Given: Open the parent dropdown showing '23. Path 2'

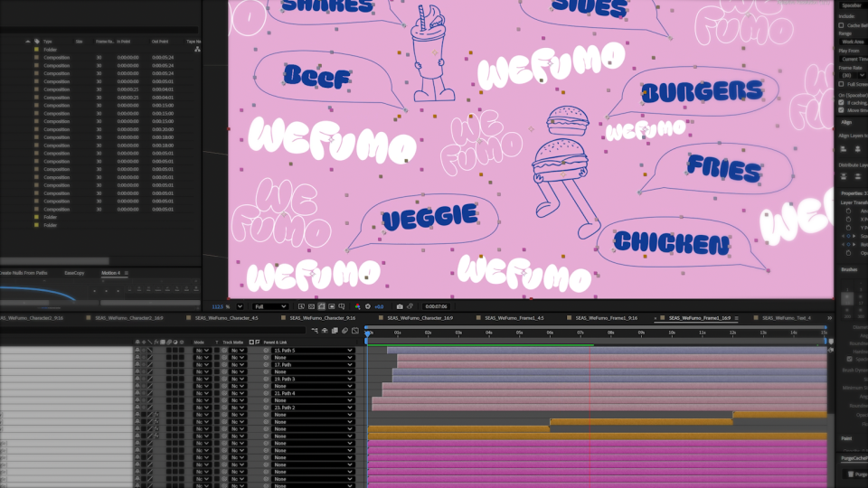Looking at the screenshot, I should (312, 408).
